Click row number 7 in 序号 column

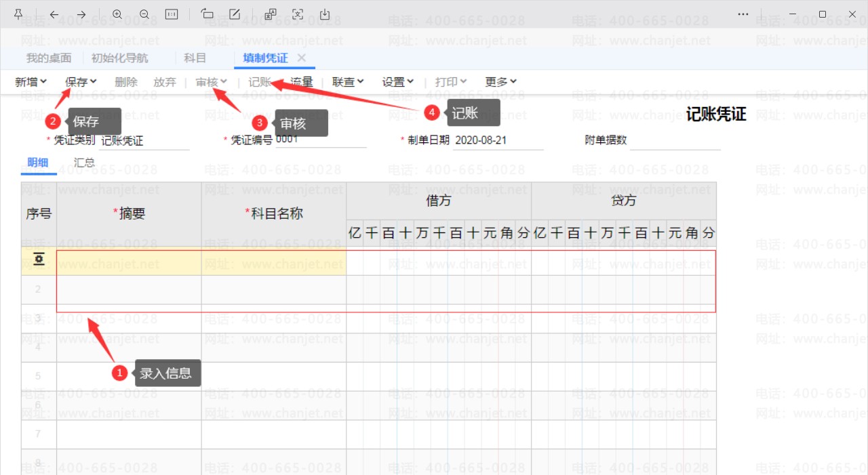[39, 434]
